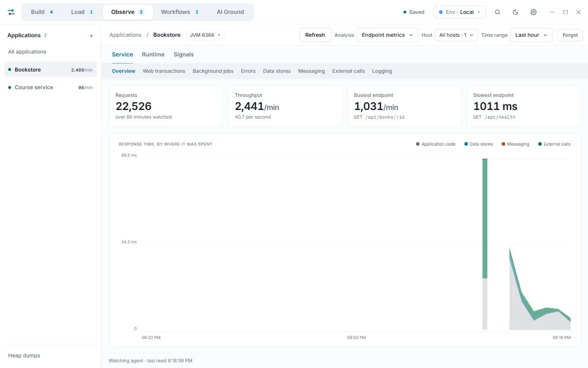Open Errors sub-tab
588x368 pixels.
pos(248,71)
